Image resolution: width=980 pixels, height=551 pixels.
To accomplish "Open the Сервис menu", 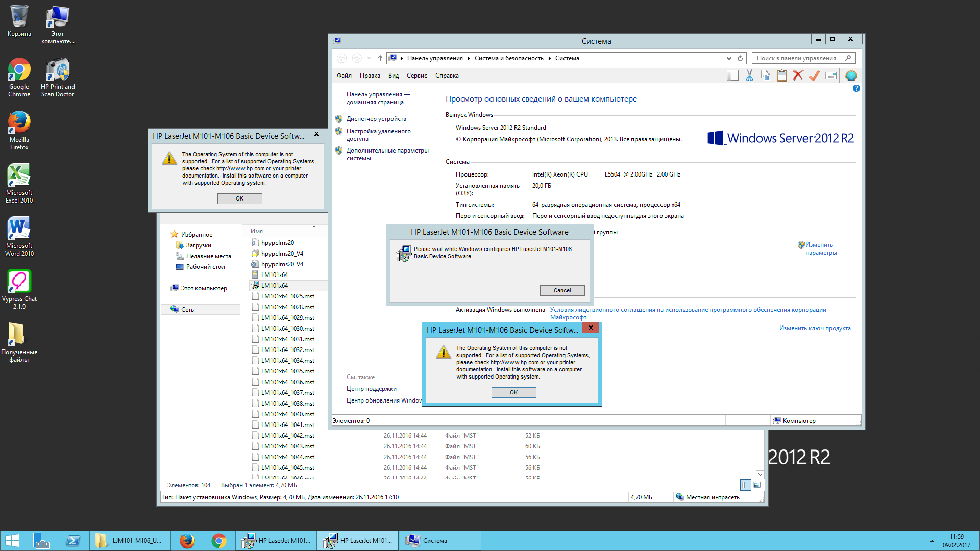I will coord(416,76).
